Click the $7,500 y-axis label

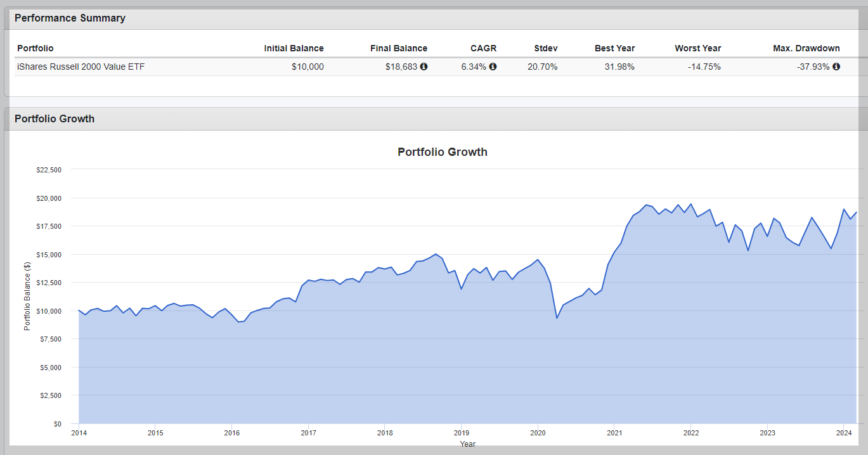pyautogui.click(x=51, y=339)
